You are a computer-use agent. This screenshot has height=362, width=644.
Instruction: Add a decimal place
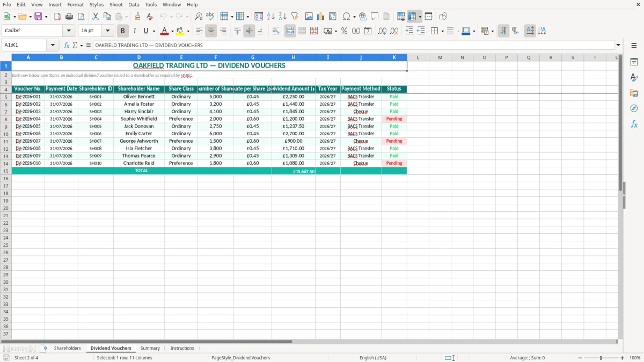tap(382, 31)
